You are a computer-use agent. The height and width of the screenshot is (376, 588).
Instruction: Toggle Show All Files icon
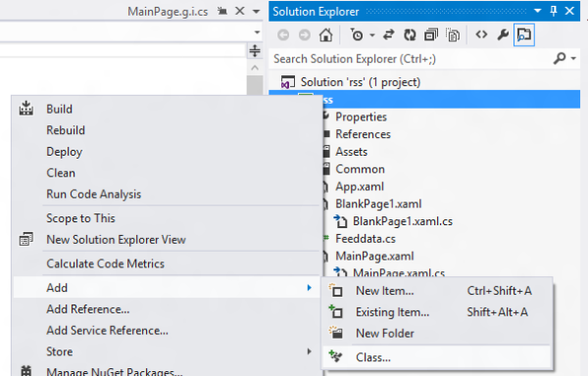coord(453,35)
